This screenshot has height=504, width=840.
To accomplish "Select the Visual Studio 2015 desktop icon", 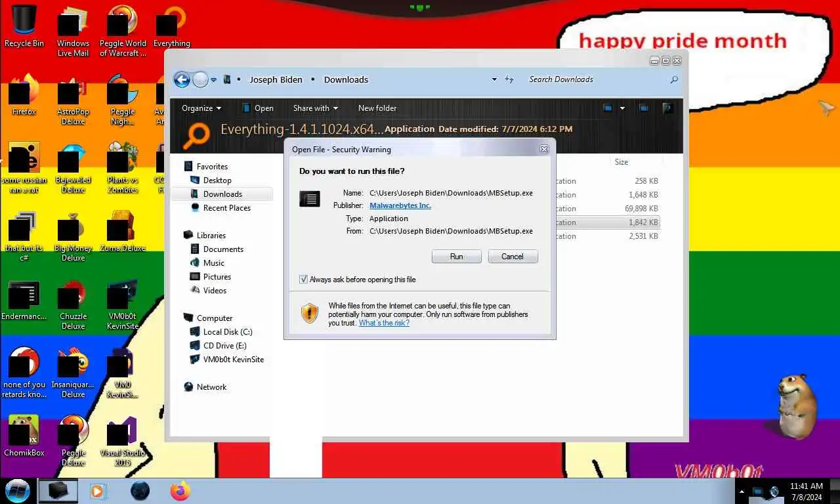I will [122, 441].
